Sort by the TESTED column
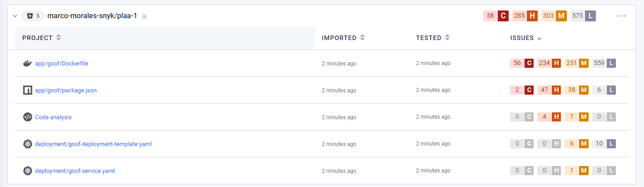Screen dimensions: 644x187 (433, 38)
